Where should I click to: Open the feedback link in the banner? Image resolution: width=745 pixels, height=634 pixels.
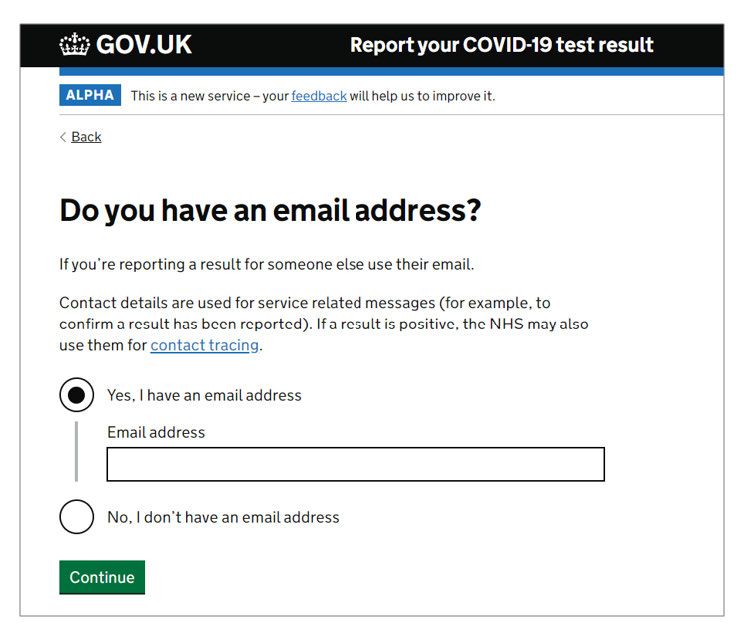[319, 96]
